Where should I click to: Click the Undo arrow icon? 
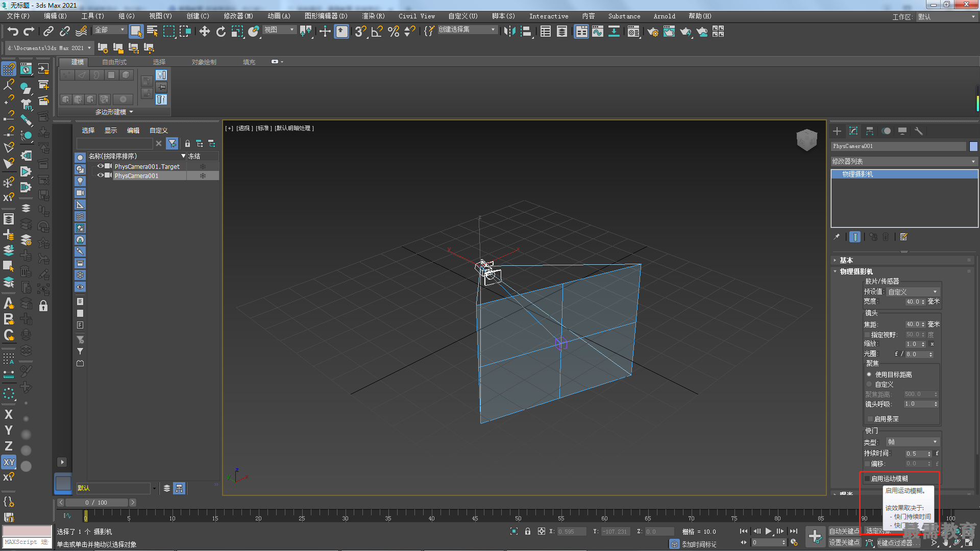[13, 32]
